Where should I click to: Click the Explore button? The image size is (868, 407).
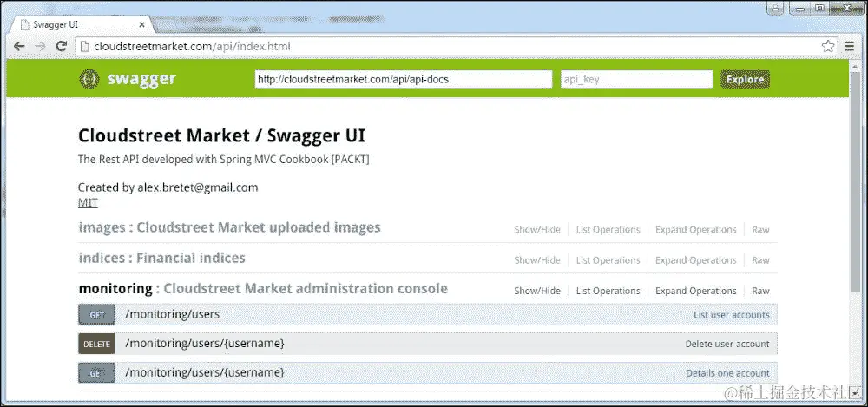click(x=745, y=79)
